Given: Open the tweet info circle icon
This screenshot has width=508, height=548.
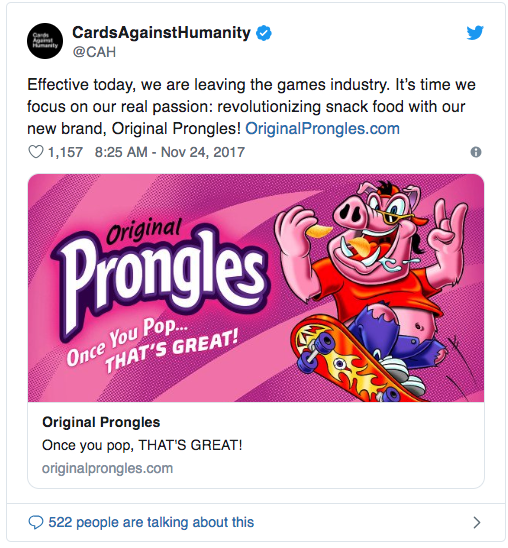Looking at the screenshot, I should point(476,152).
